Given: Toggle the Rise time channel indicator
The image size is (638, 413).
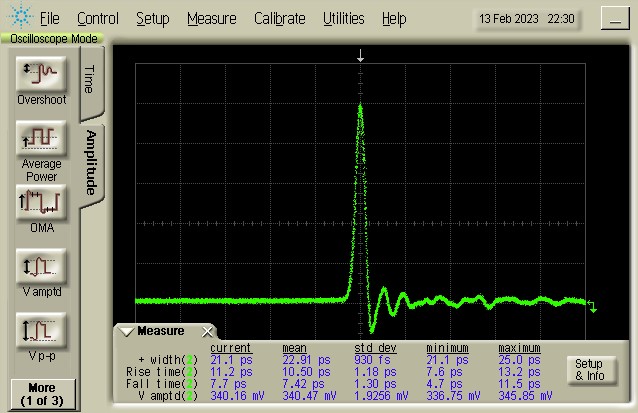Looking at the screenshot, I should pyautogui.click(x=191, y=371).
